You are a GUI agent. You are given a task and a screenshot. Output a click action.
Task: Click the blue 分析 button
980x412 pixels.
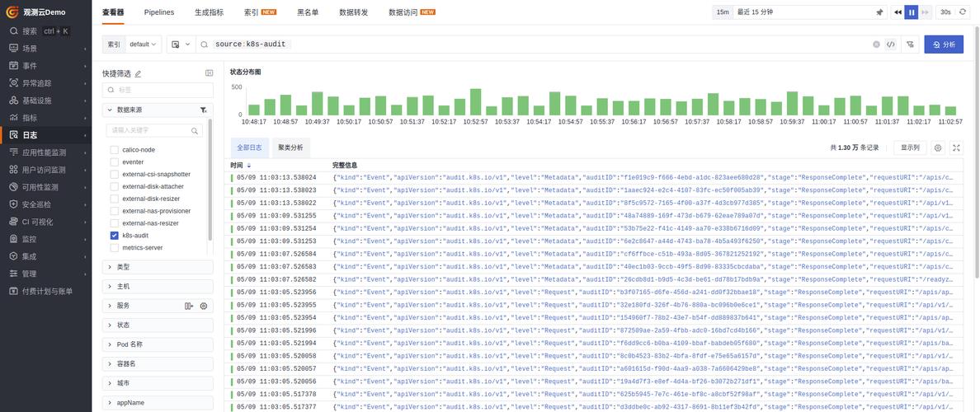tap(944, 44)
